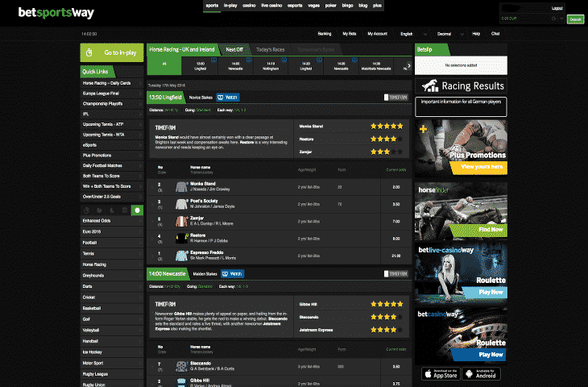The image size is (588, 387).
Task: Click the Go to in-play button
Action: (112, 52)
